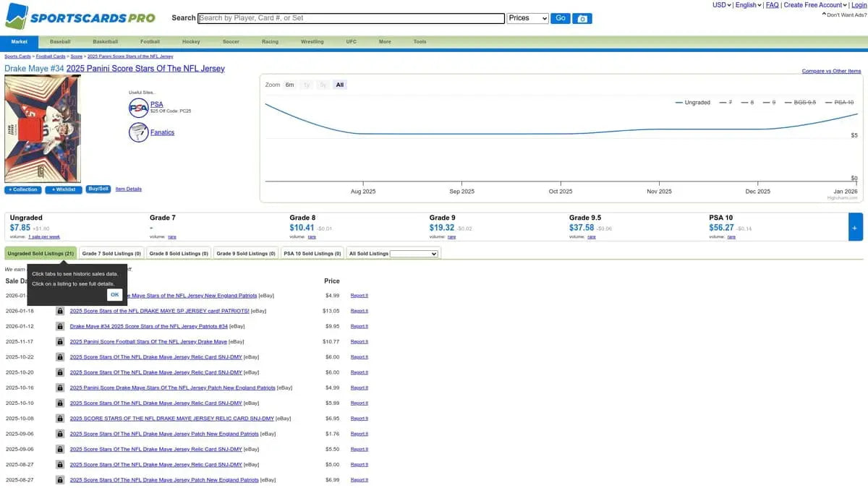Open 2025 Panini Score set title link
The image size is (868, 488).
[145, 69]
